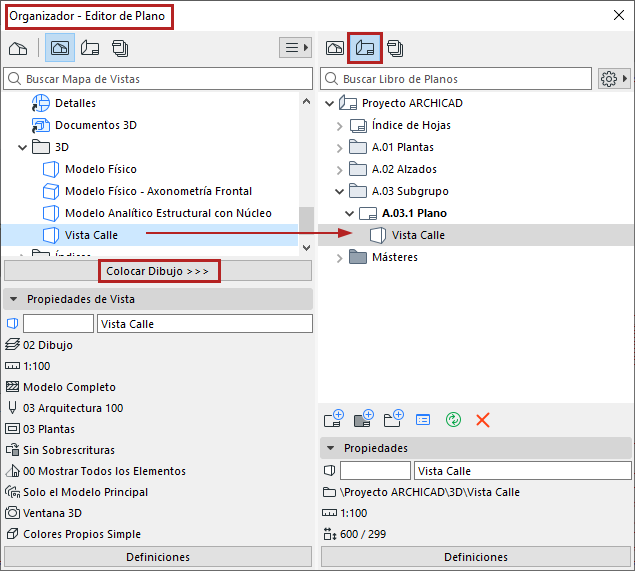Click the 1:100 scale in view properties
This screenshot has width=635, height=571.
36,366
